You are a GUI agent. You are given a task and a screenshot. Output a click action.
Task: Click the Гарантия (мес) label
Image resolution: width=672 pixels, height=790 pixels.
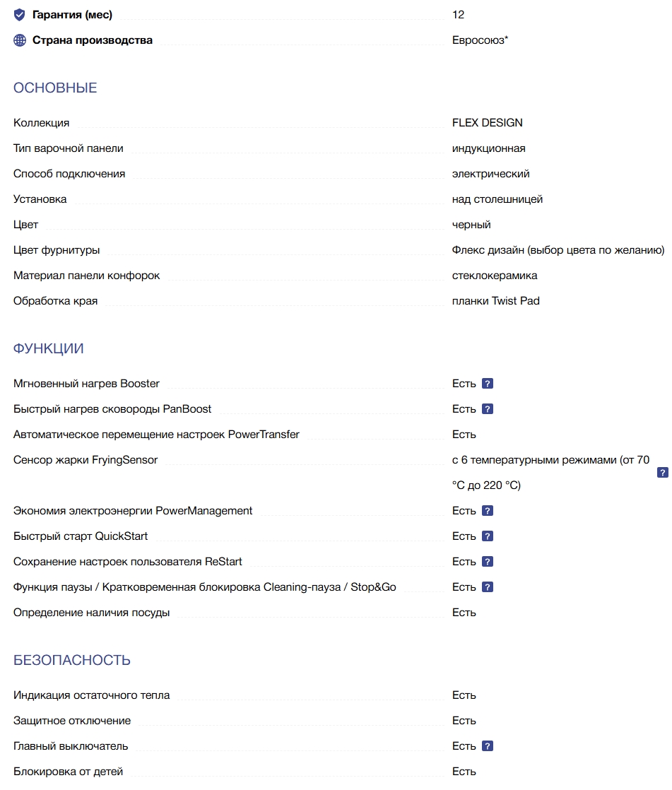[x=72, y=15]
